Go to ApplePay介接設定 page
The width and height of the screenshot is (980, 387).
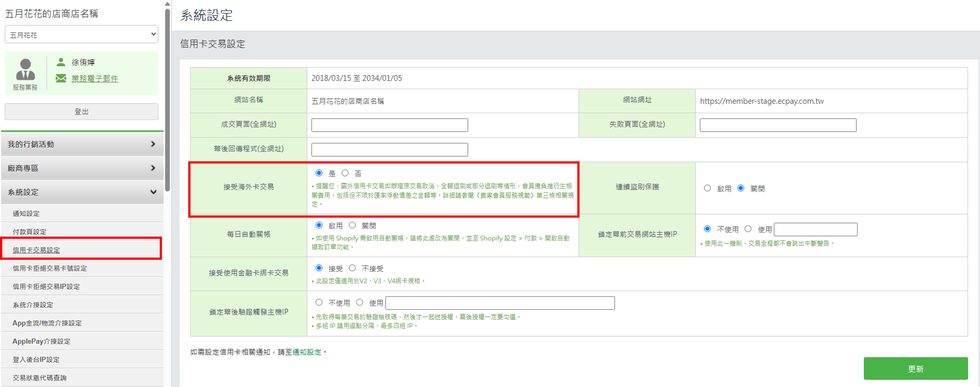click(x=41, y=341)
